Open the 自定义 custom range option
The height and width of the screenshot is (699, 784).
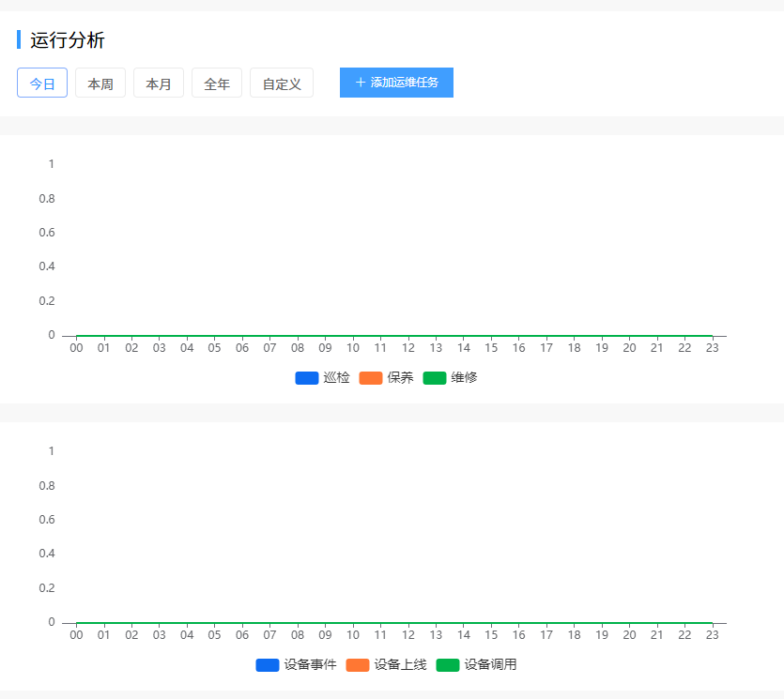pos(282,83)
